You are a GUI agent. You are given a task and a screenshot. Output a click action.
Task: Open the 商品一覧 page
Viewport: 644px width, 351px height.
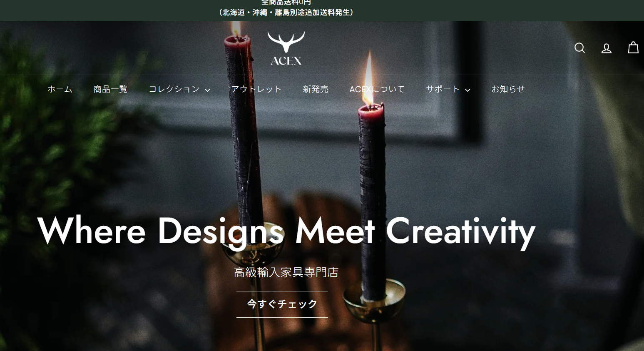(x=110, y=89)
